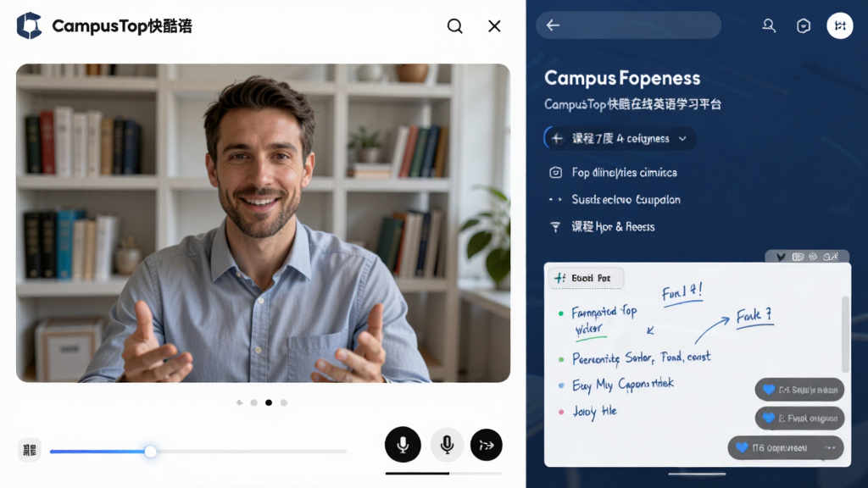Viewport: 868px width, 488px height.
Task: Open the 'Hor & Reests' menu item
Action: [x=613, y=227]
